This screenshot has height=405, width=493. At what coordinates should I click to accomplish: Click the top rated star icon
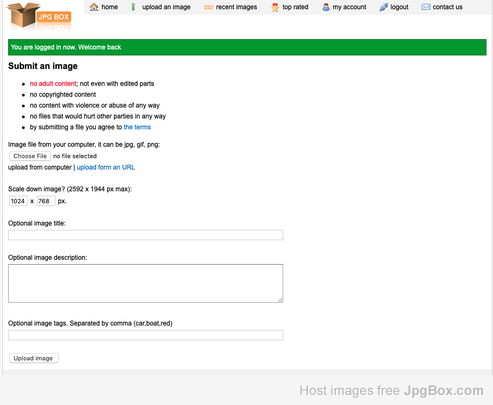coord(275,7)
